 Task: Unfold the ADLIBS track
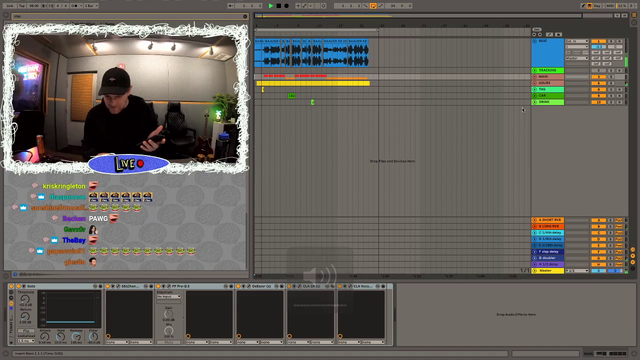pyautogui.click(x=535, y=83)
